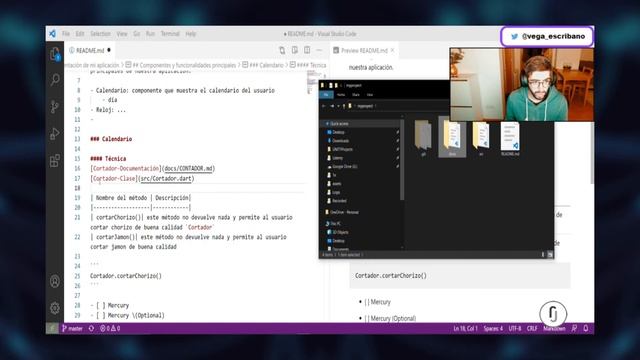The height and width of the screenshot is (360, 640).
Task: Open the Accounts menu icon
Action: click(55, 281)
